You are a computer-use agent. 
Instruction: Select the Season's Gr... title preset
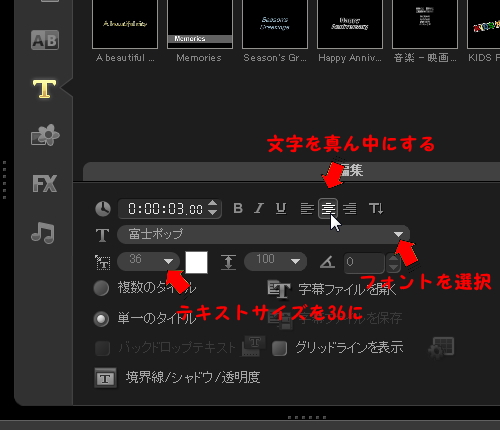(275, 24)
